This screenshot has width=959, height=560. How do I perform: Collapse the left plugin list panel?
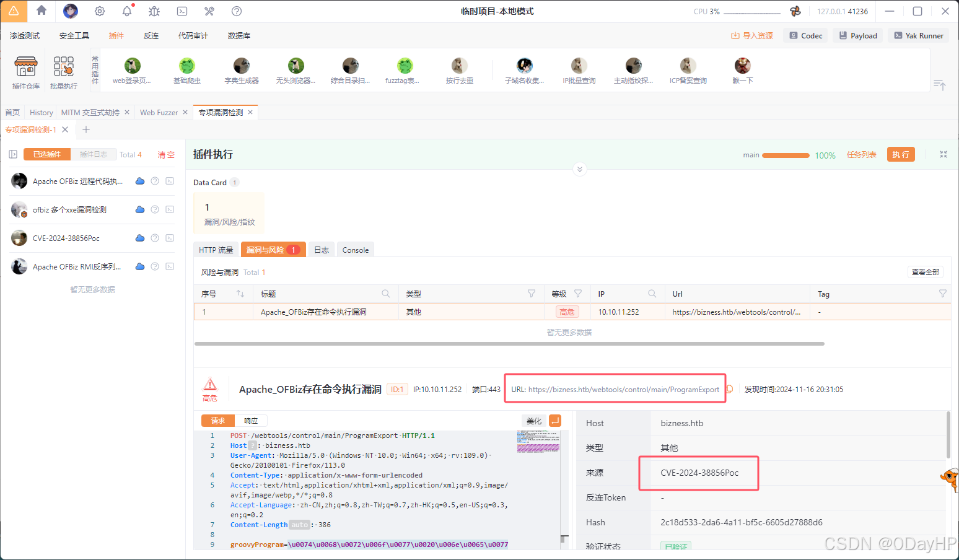pyautogui.click(x=13, y=154)
